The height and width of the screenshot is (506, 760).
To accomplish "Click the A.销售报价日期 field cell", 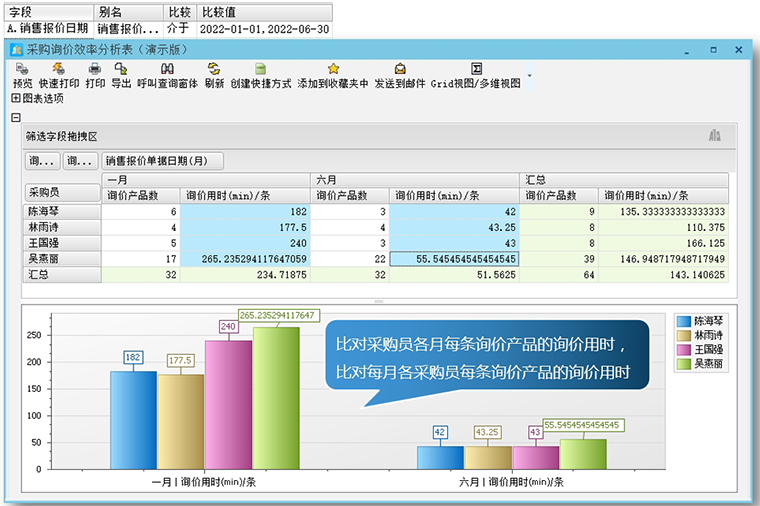I will click(49, 29).
